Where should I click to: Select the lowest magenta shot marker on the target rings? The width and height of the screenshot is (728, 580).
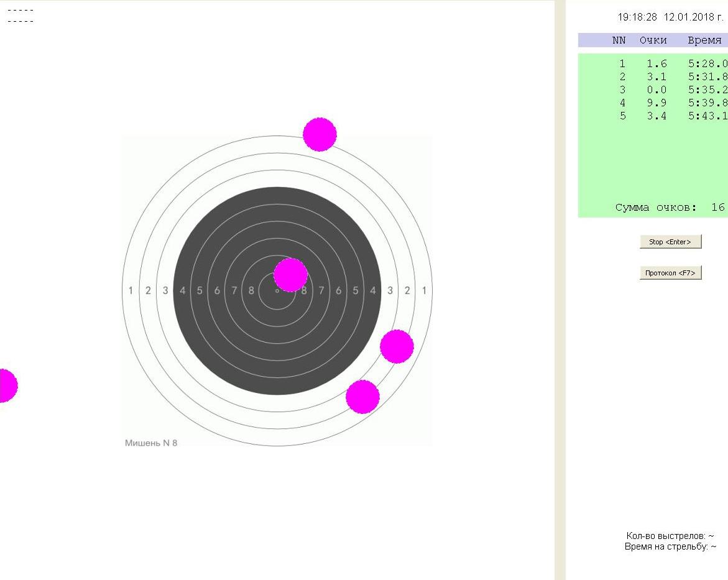[362, 397]
